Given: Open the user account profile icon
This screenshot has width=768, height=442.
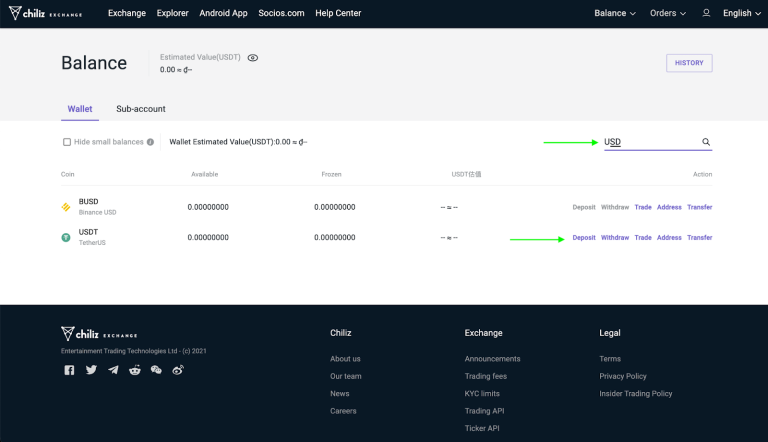Looking at the screenshot, I should tap(706, 13).
